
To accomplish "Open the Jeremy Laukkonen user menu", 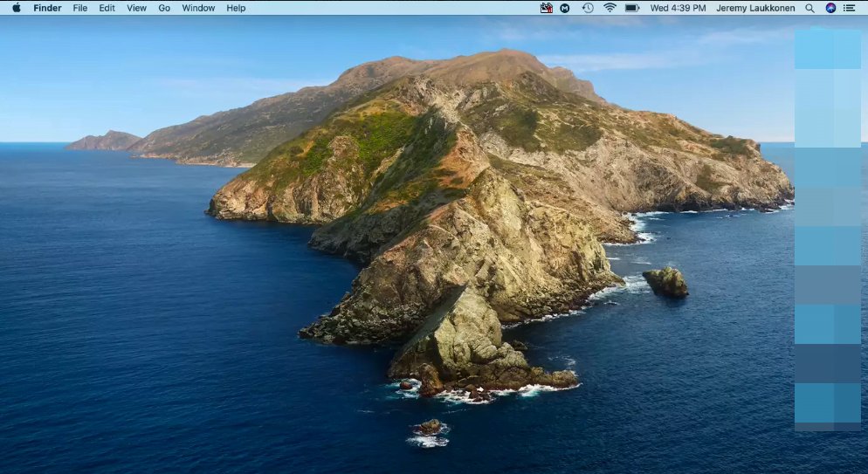I will 755,8.
